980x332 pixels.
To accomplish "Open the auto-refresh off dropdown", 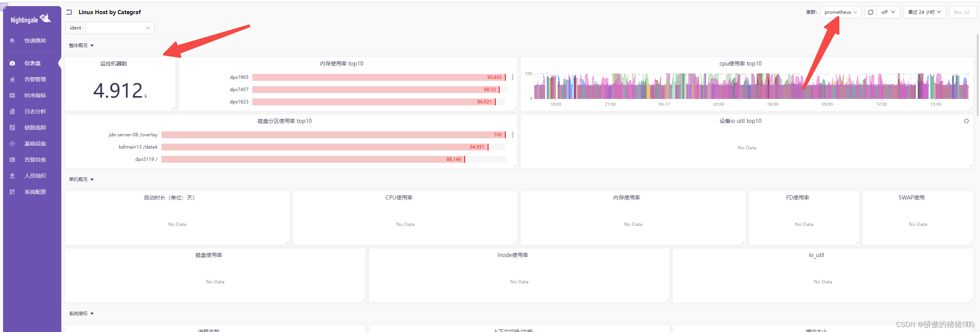I will [x=888, y=12].
